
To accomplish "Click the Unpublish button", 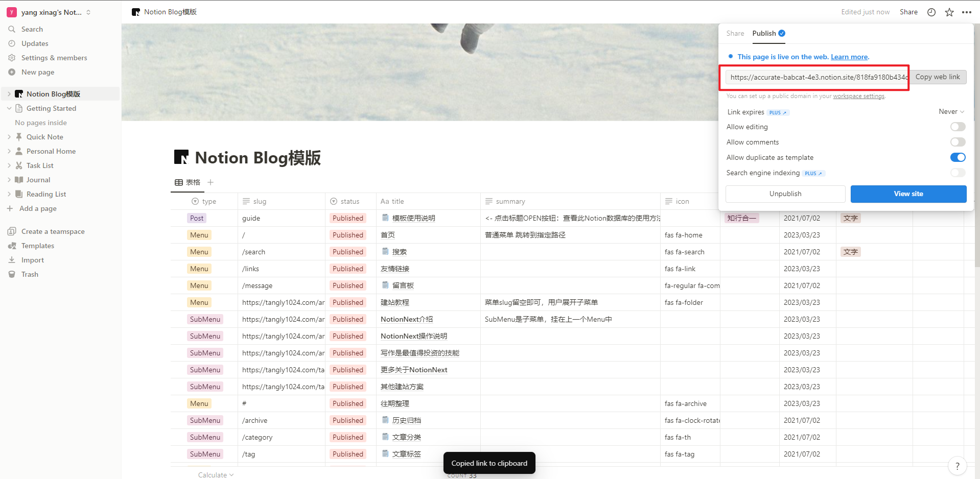I will (x=785, y=194).
